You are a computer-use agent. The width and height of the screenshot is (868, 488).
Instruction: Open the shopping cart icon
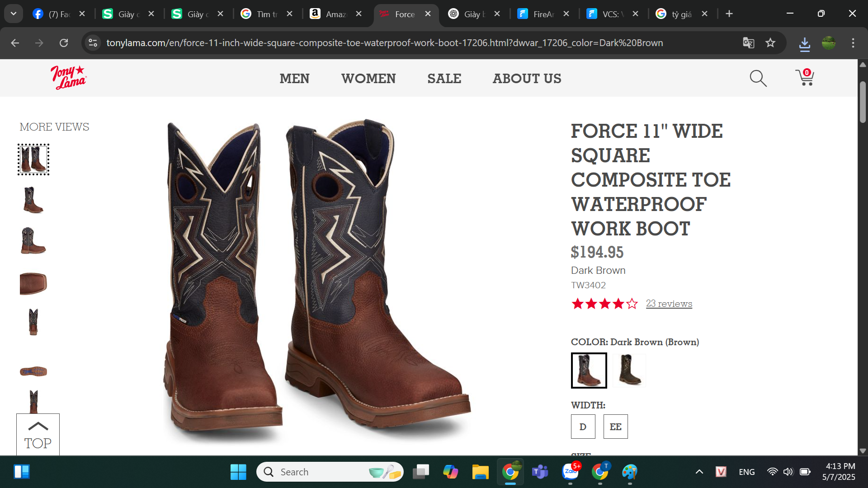click(x=805, y=77)
